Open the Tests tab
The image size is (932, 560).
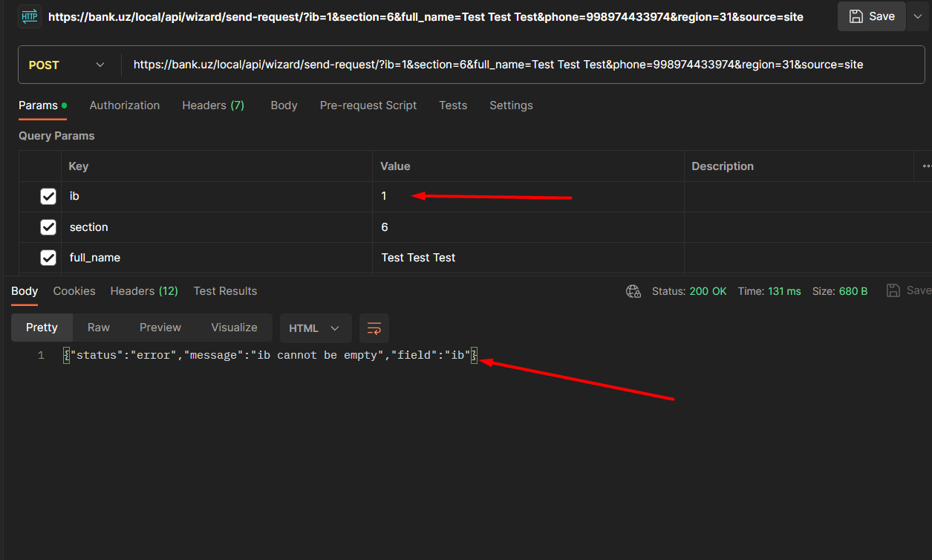(x=453, y=105)
